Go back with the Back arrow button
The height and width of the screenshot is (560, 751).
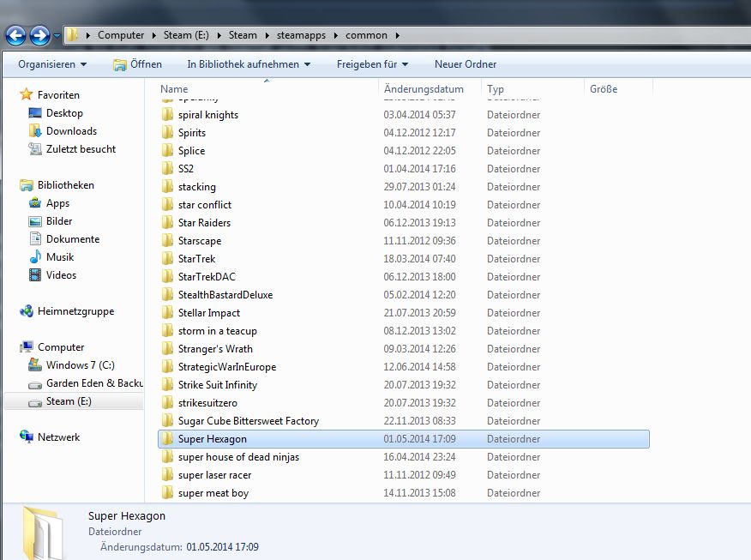click(15, 35)
